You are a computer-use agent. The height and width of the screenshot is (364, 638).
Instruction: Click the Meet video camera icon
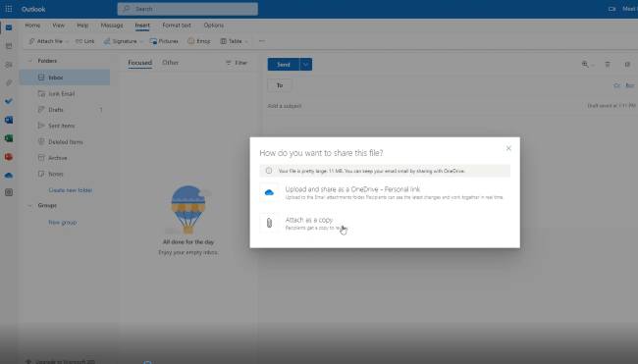tap(611, 9)
